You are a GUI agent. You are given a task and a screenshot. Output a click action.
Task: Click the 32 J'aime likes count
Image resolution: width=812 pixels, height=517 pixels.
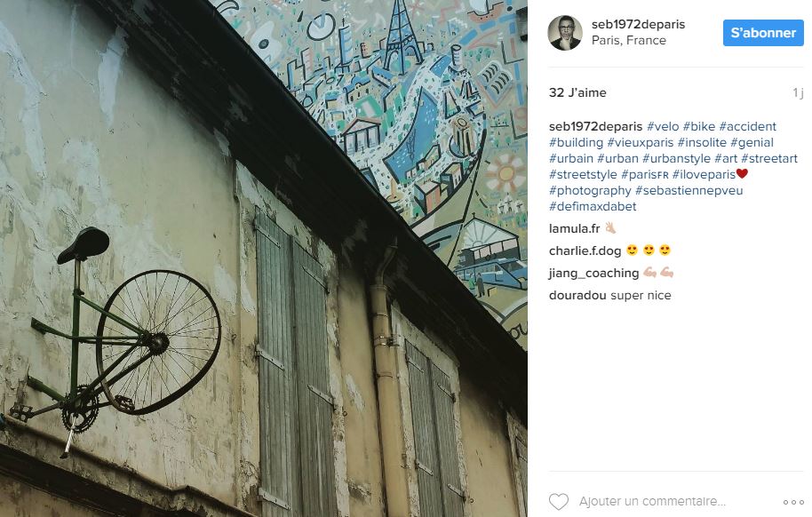point(577,92)
